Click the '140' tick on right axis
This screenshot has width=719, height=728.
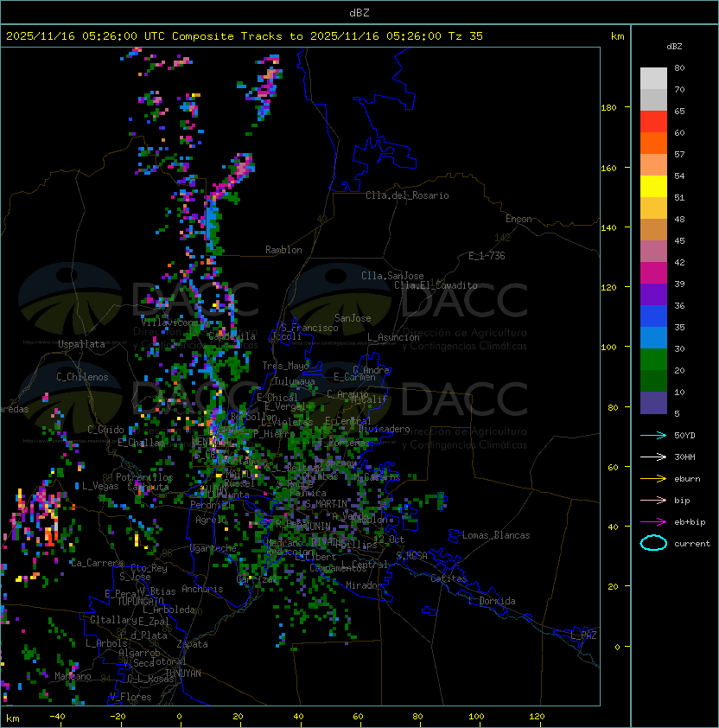tap(608, 228)
